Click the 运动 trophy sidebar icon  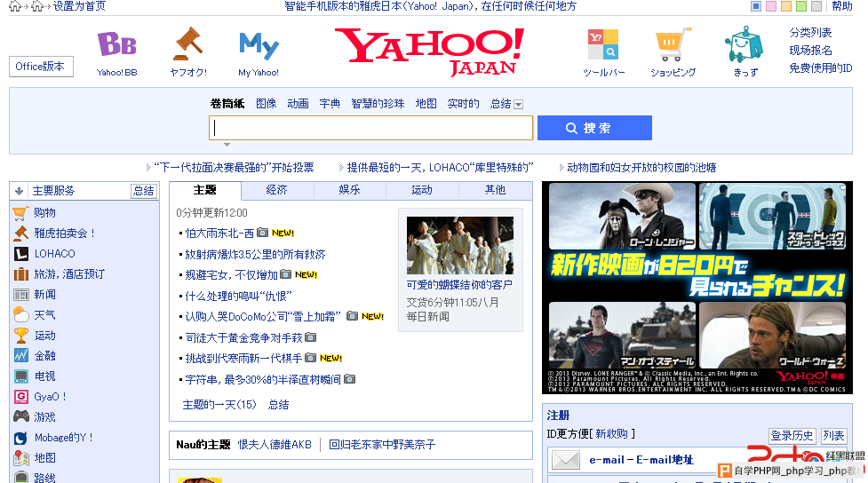[21, 336]
